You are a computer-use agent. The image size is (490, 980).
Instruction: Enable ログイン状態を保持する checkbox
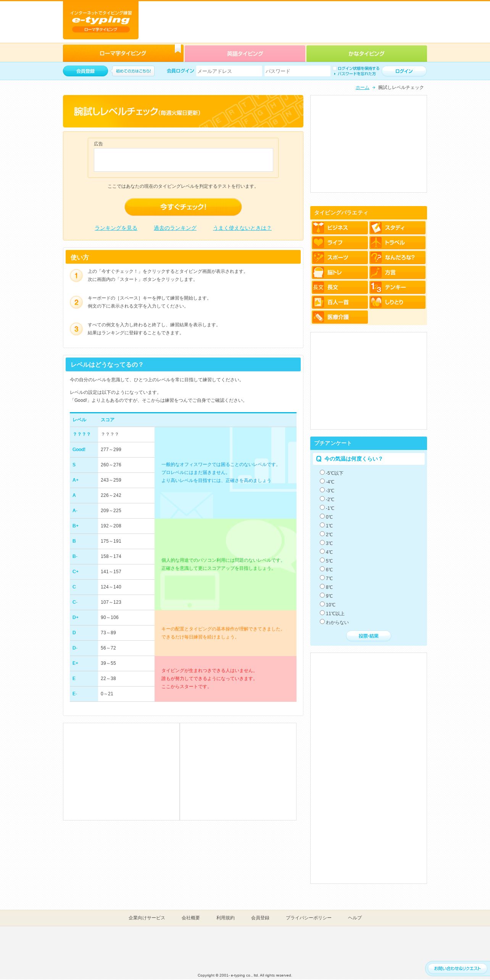pos(335,68)
